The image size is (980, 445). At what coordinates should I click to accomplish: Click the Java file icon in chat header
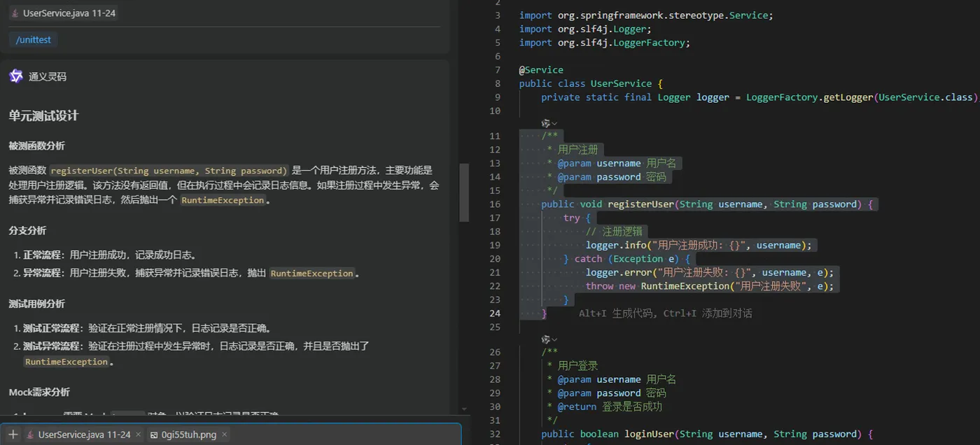click(x=15, y=13)
